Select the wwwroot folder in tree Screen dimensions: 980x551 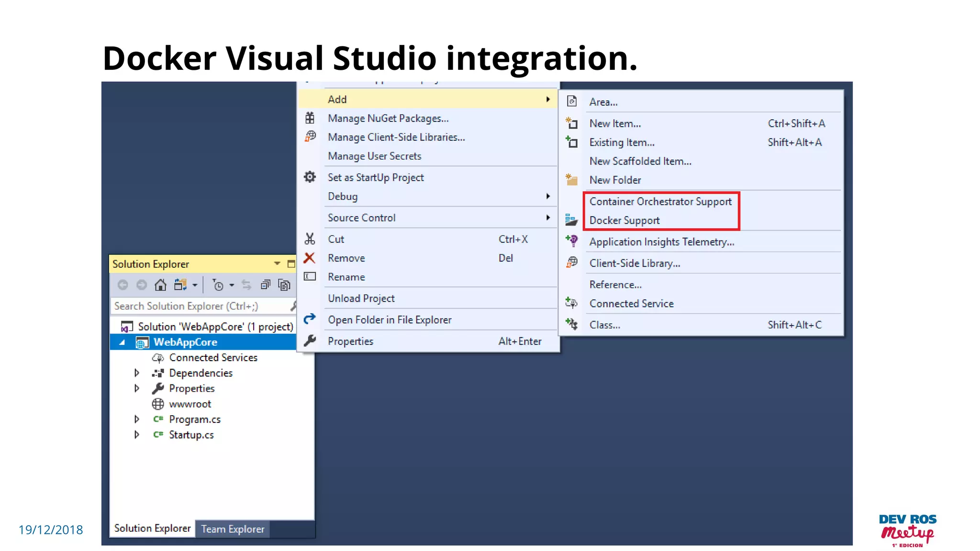tap(190, 404)
